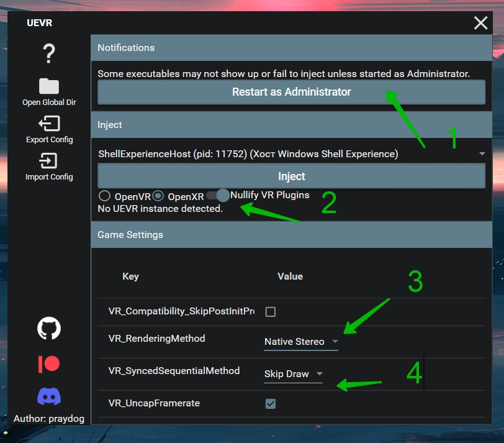Select the OpenVR radio button
Image resolution: width=504 pixels, height=443 pixels.
[x=104, y=196]
